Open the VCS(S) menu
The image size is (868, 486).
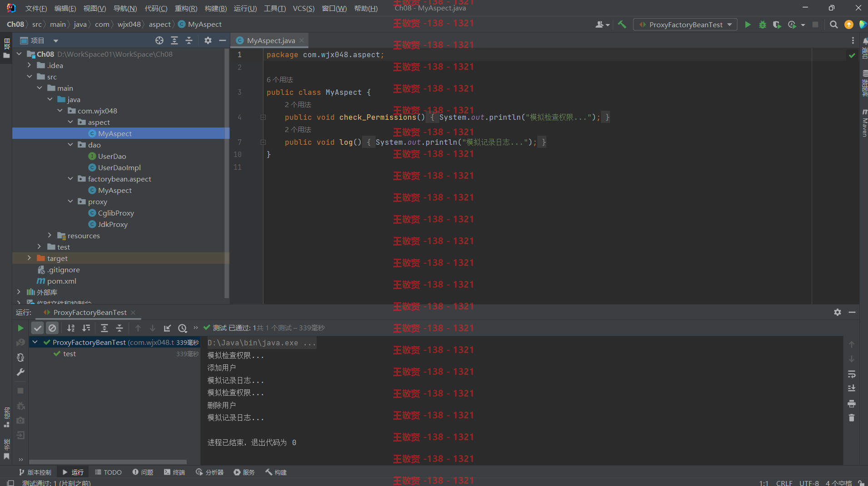point(303,8)
